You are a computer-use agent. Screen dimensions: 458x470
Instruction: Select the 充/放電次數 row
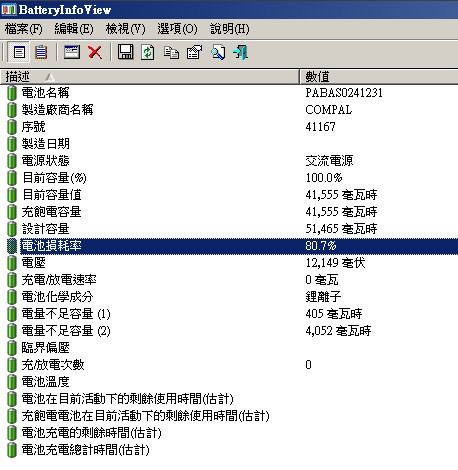coord(229,365)
